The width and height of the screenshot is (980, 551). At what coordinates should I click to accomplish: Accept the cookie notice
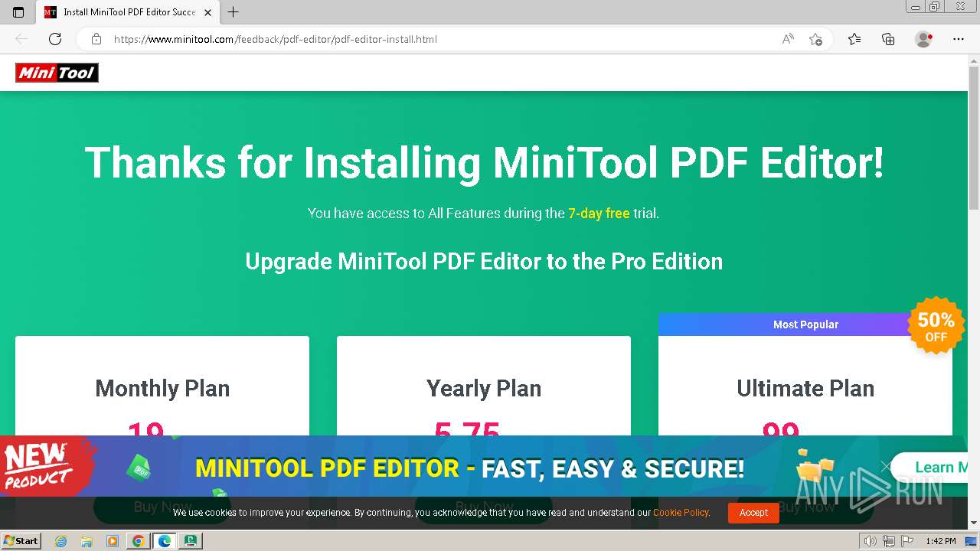pyautogui.click(x=753, y=513)
